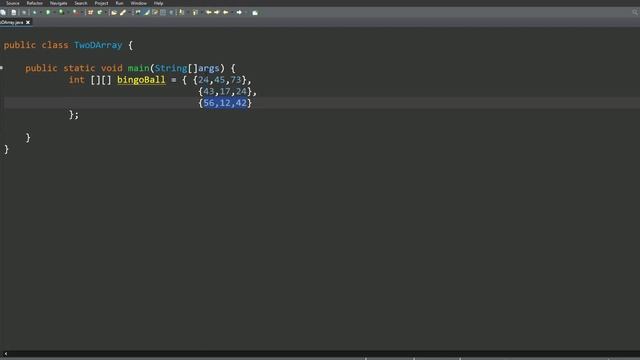Click the rightmost white toolbar icon
The image size is (640, 360).
(x=255, y=13)
